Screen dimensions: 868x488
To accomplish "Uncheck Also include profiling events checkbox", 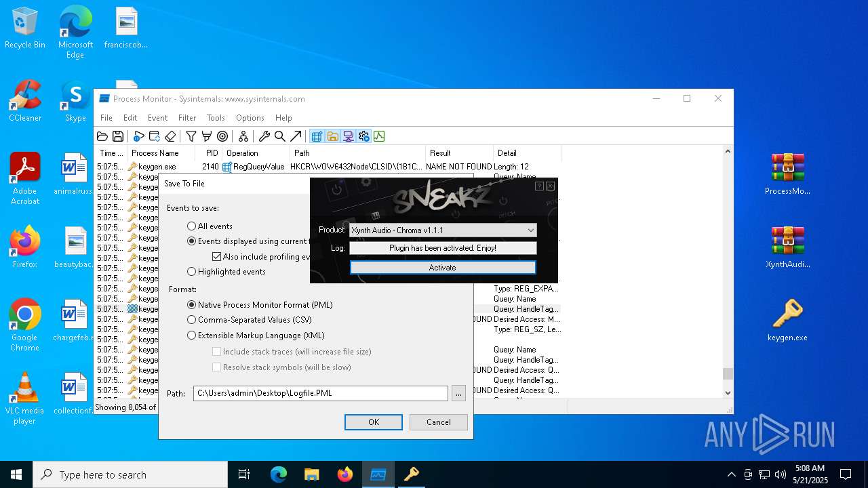I will (217, 257).
